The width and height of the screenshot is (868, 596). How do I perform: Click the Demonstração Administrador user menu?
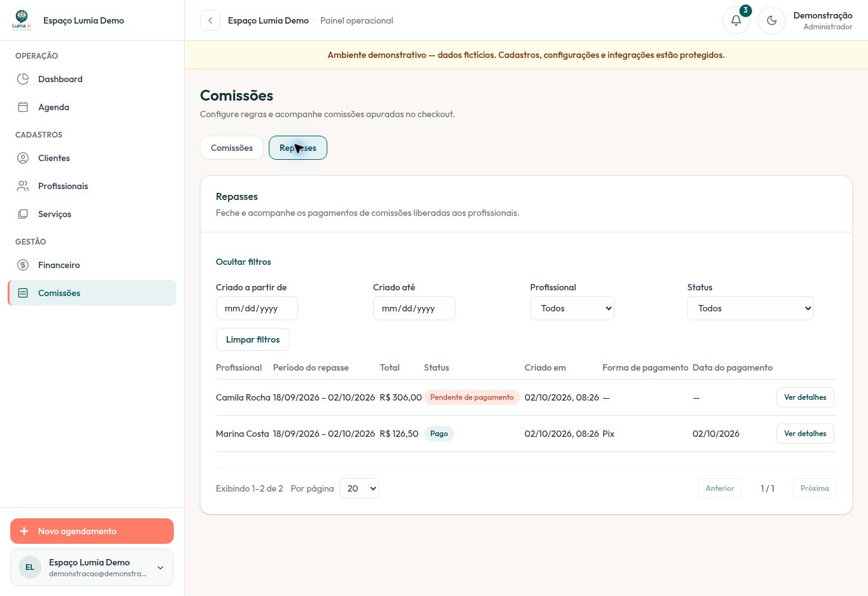tap(823, 20)
